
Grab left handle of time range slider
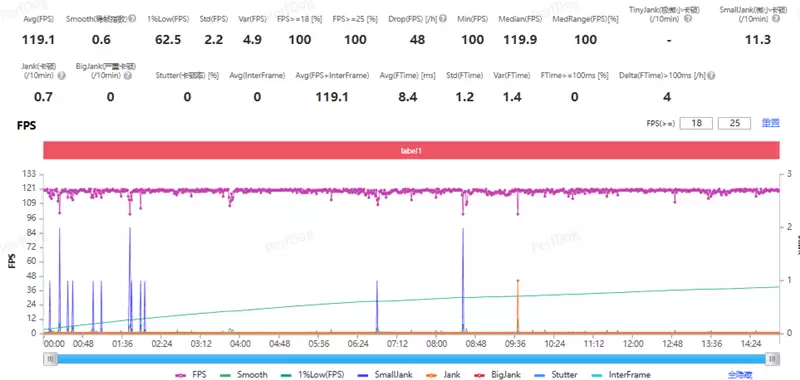[x=50, y=360]
